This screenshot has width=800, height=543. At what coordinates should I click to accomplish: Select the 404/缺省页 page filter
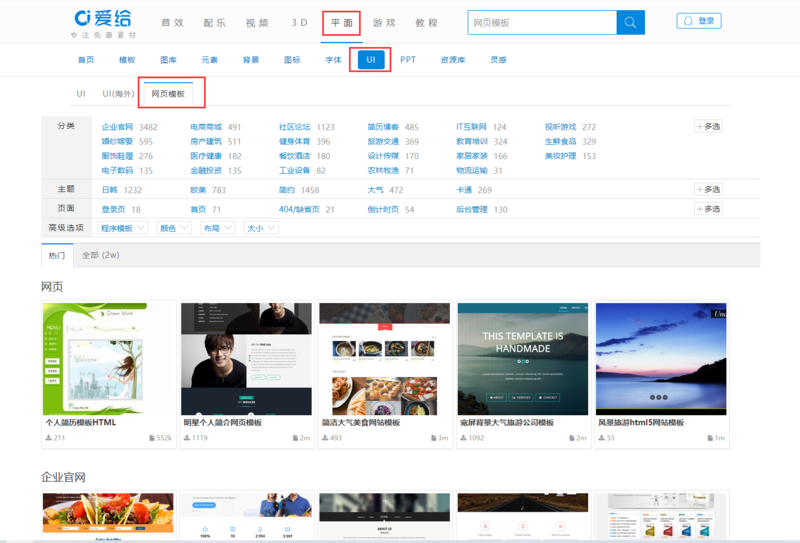click(299, 209)
